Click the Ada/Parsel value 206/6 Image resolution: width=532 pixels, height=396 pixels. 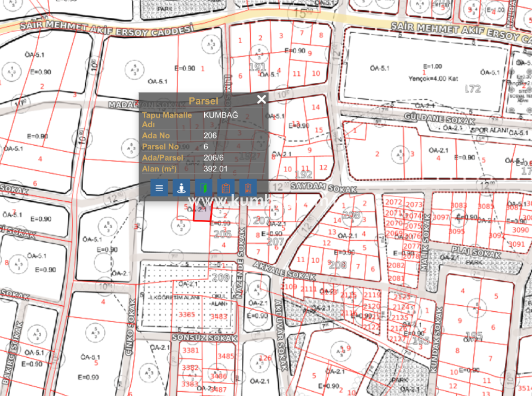tap(213, 158)
